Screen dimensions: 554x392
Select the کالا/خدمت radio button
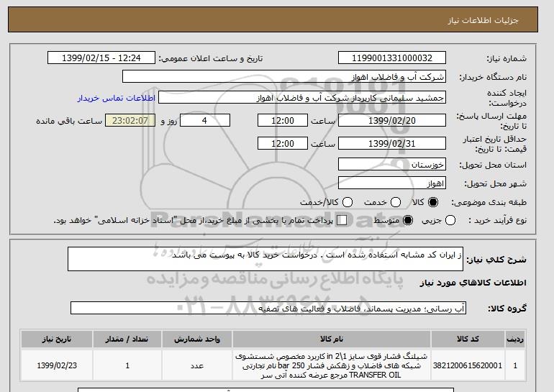pyautogui.click(x=348, y=202)
